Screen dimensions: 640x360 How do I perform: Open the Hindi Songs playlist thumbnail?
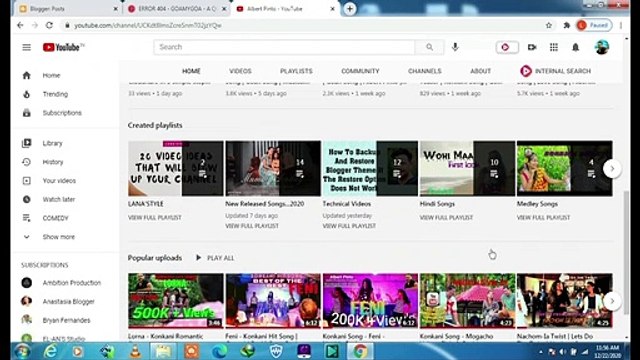467,169
